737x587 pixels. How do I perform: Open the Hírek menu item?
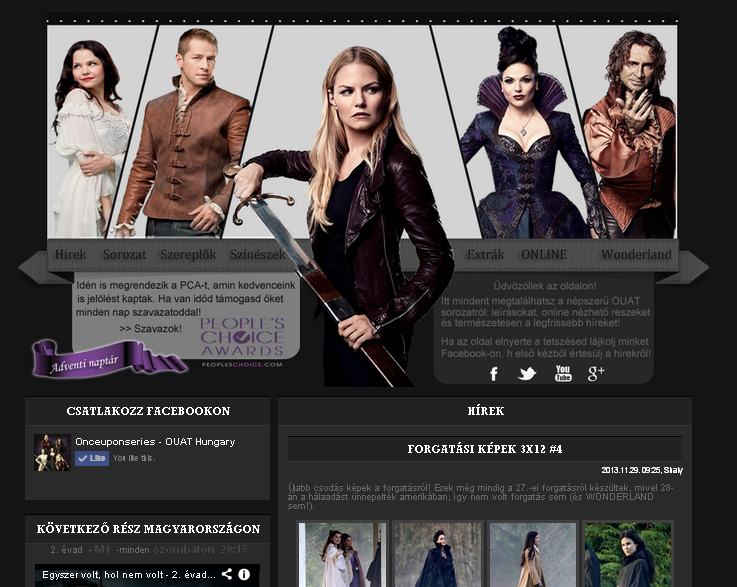(71, 255)
